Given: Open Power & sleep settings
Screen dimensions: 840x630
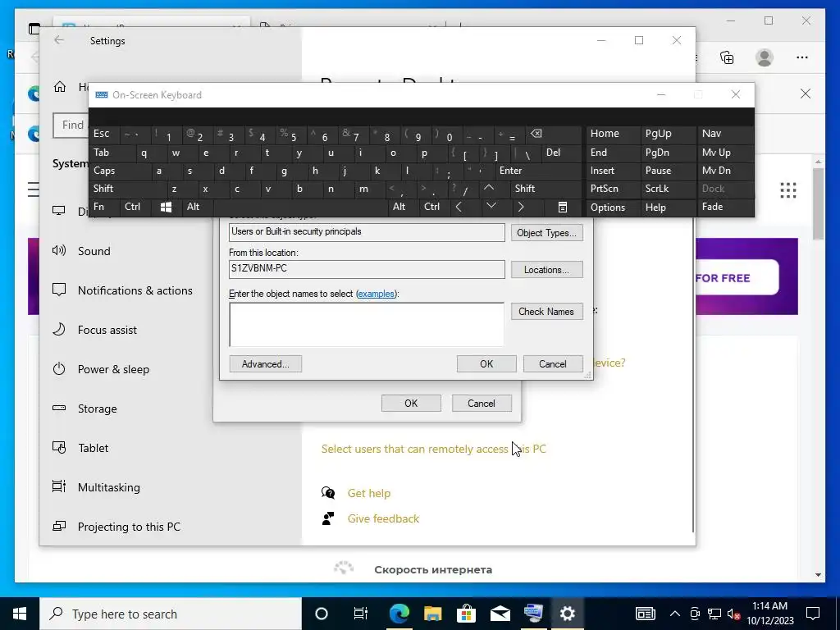Looking at the screenshot, I should click(x=113, y=369).
